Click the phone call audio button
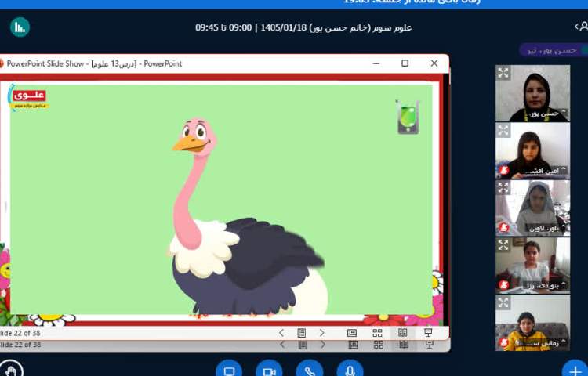This screenshot has width=588, height=376. (310, 369)
